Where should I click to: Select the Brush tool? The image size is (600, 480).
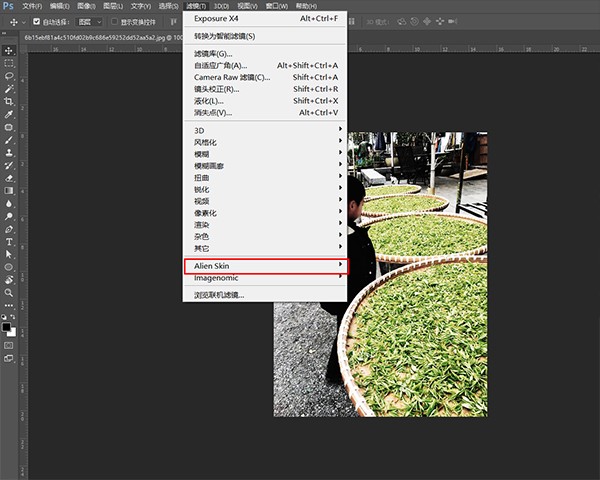tap(9, 140)
